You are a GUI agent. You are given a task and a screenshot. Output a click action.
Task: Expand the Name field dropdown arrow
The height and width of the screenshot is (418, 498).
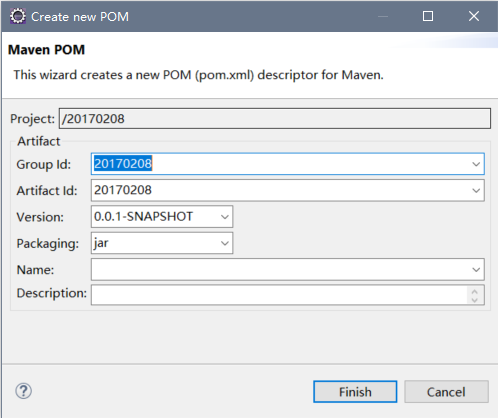[476, 269]
